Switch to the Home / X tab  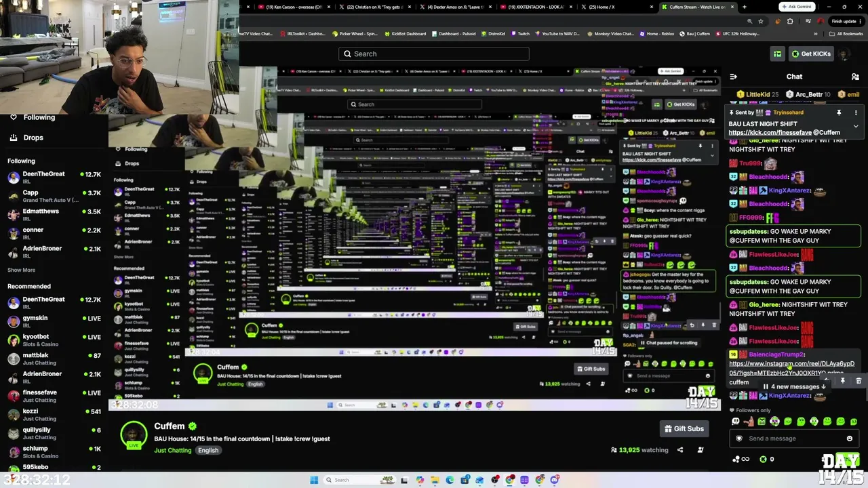point(617,7)
